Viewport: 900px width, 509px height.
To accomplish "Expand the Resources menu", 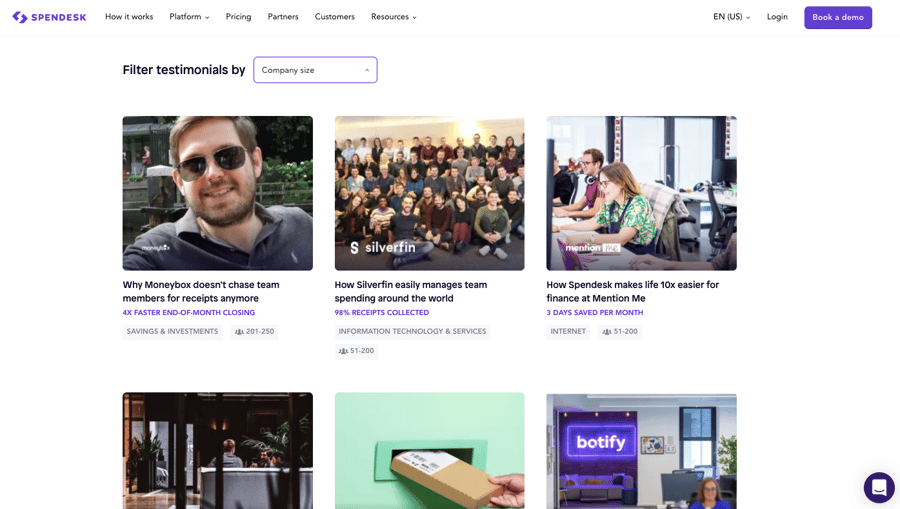I will pos(393,17).
